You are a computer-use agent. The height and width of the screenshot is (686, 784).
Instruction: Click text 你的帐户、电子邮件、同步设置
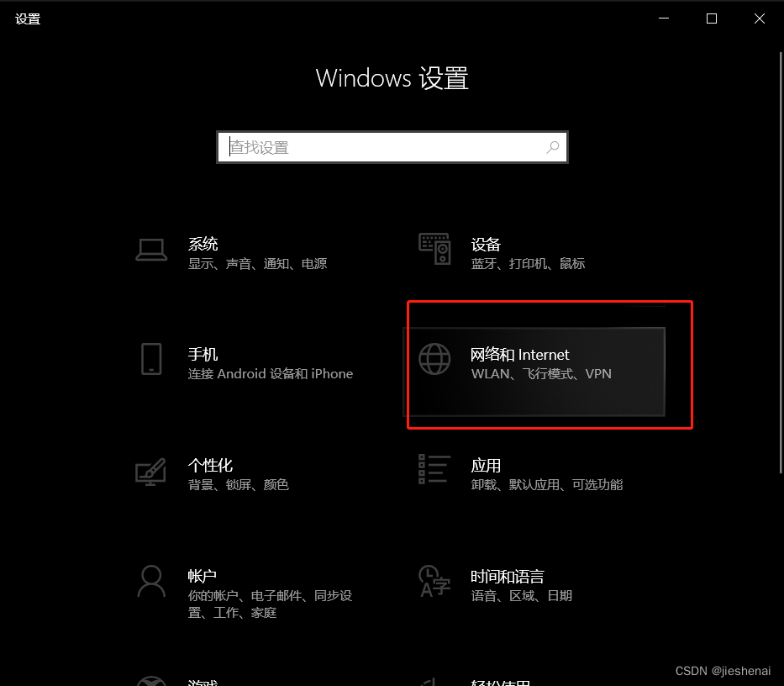coord(271,604)
